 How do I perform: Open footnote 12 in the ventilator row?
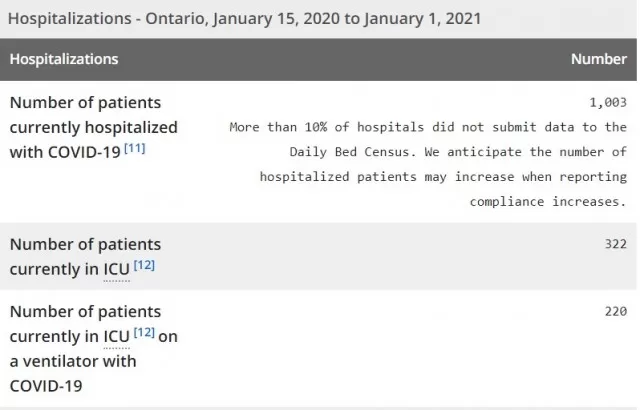coord(144,332)
